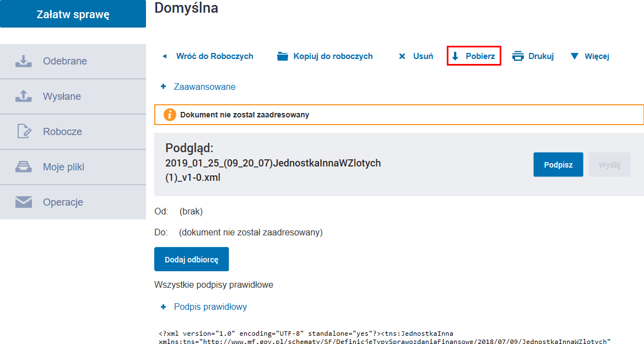Sign the document with Podpisz button
Image resolution: width=644 pixels, height=344 pixels.
tap(558, 165)
